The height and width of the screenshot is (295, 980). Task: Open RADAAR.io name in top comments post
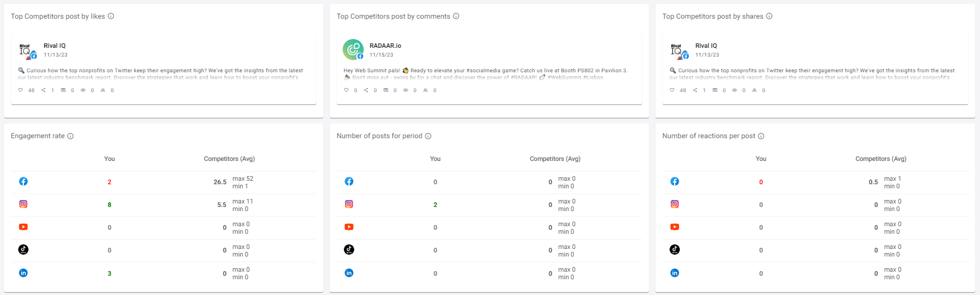tap(385, 45)
